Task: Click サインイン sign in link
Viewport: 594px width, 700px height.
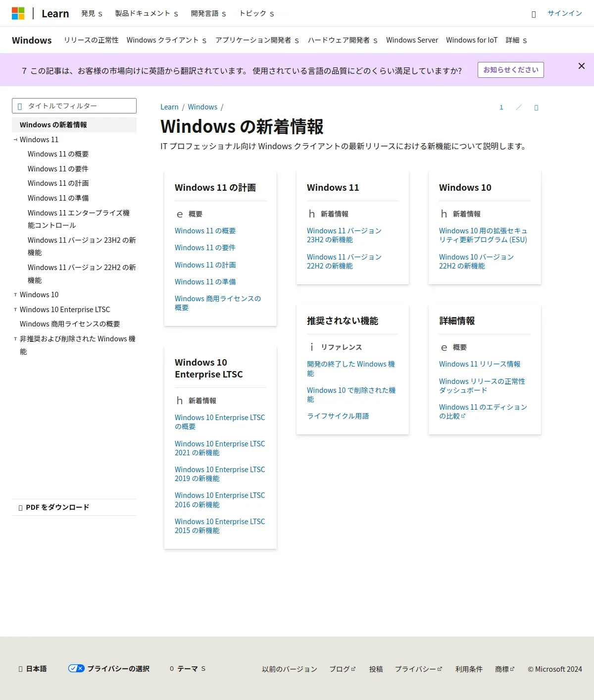Action: point(565,13)
